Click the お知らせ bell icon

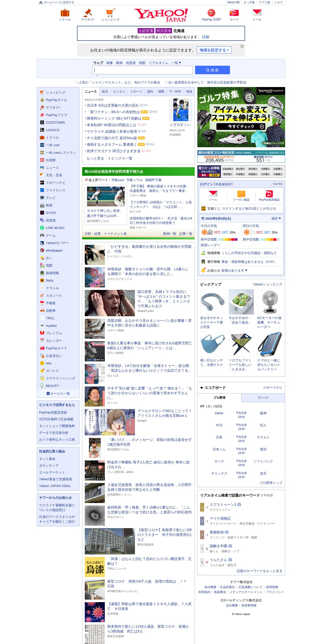click(x=203, y=270)
